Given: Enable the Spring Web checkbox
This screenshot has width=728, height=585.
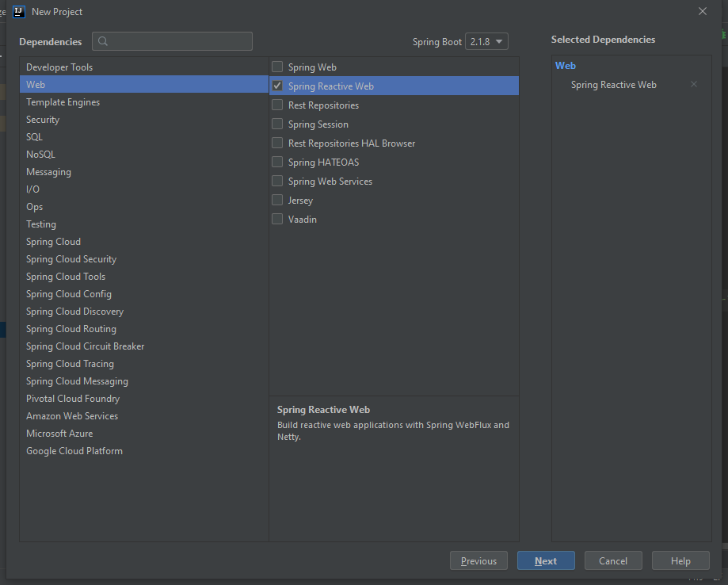Looking at the screenshot, I should 277,67.
